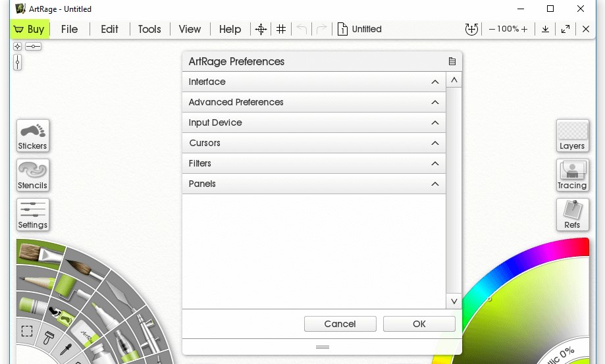Open the tool Settings panel
605x364 pixels.
[33, 215]
